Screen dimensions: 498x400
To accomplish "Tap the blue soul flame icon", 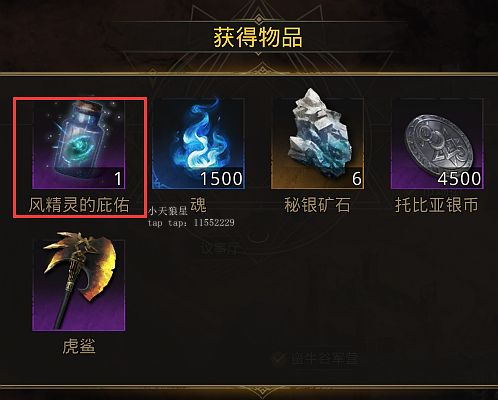I will click(x=198, y=144).
